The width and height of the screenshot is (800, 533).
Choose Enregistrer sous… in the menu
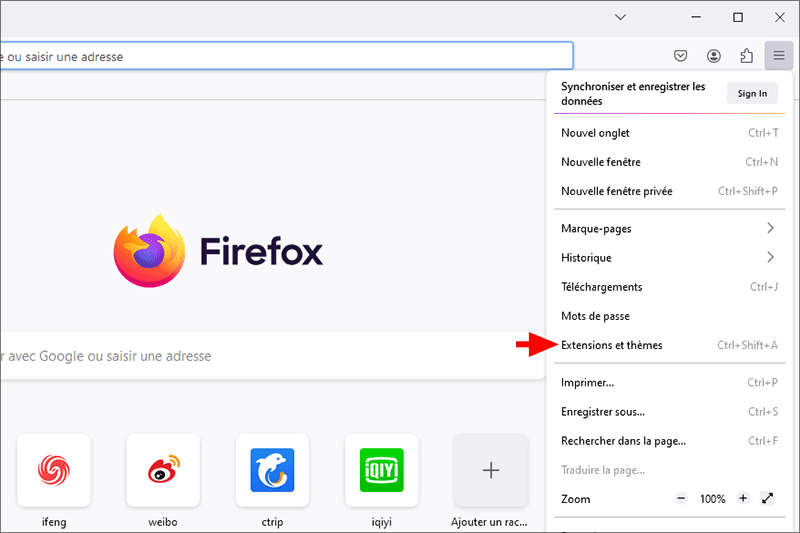pyautogui.click(x=669, y=412)
